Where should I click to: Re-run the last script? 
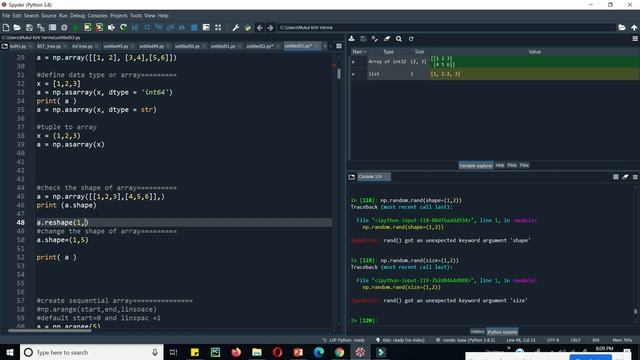(x=123, y=27)
